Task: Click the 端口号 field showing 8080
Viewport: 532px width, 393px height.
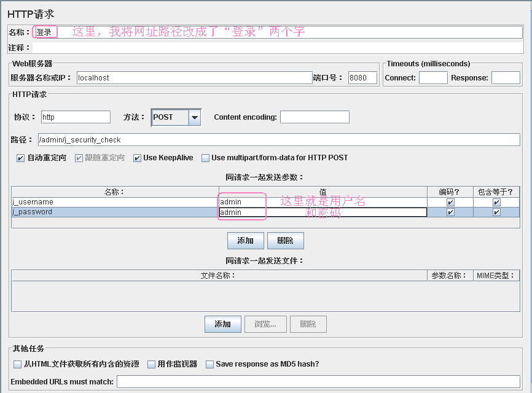Action: [362, 78]
